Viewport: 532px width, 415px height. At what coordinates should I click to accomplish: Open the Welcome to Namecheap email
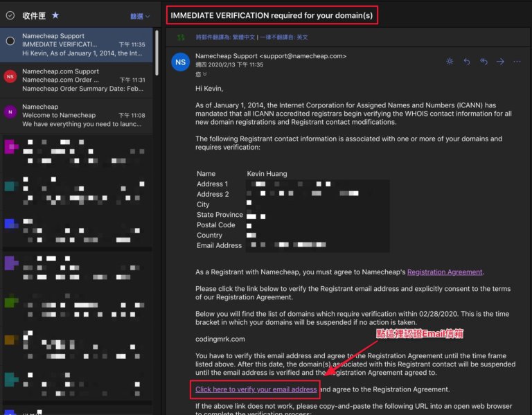[77, 116]
